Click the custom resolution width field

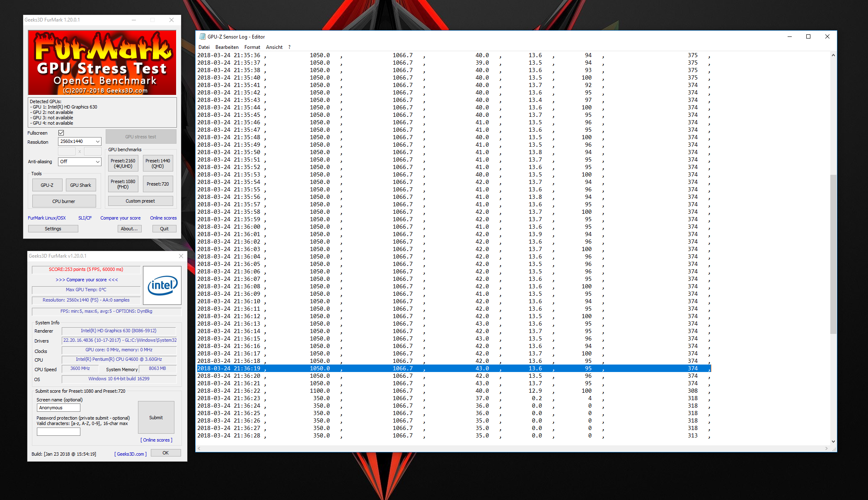coord(67,151)
